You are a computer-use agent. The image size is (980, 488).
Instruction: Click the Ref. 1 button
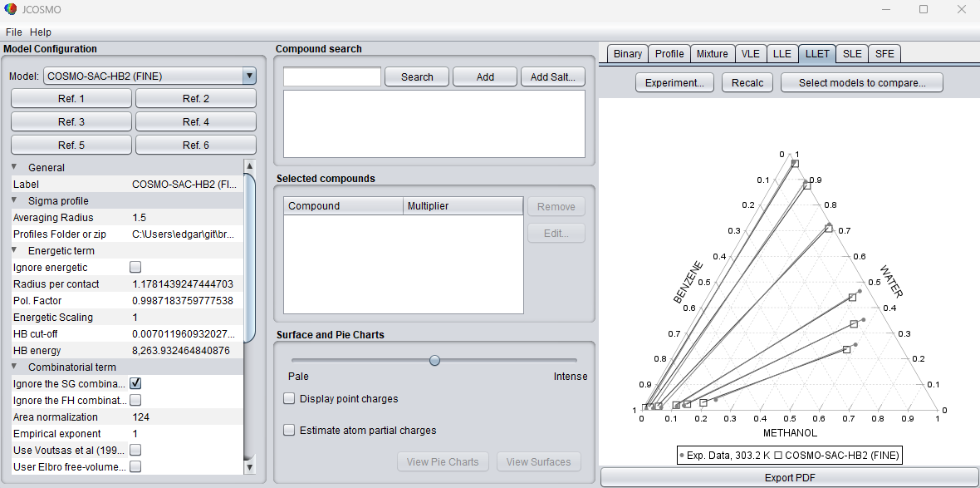(x=71, y=98)
